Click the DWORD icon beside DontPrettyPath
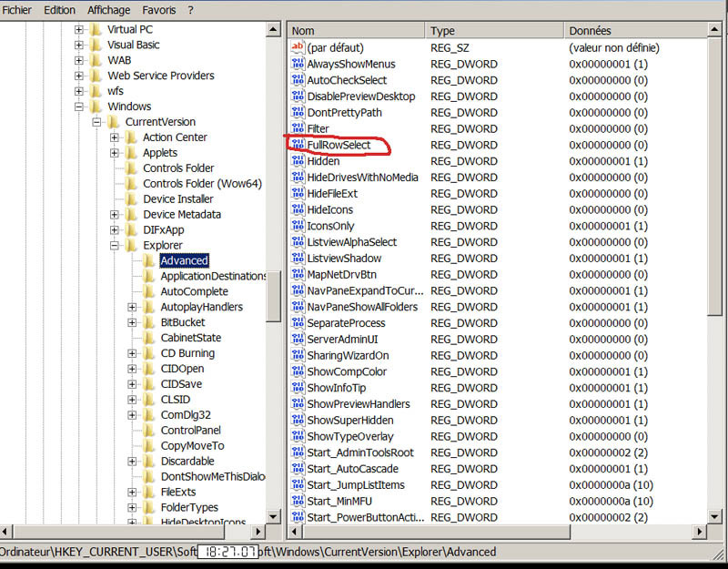 (298, 112)
